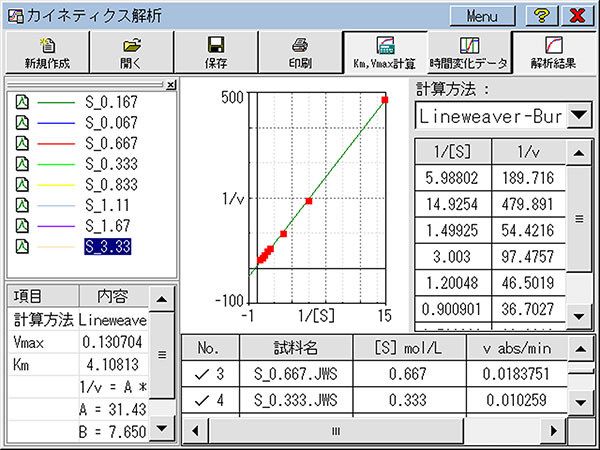600x450 pixels.
Task: Select rate value 0.0183751
Action: pyautogui.click(x=517, y=374)
